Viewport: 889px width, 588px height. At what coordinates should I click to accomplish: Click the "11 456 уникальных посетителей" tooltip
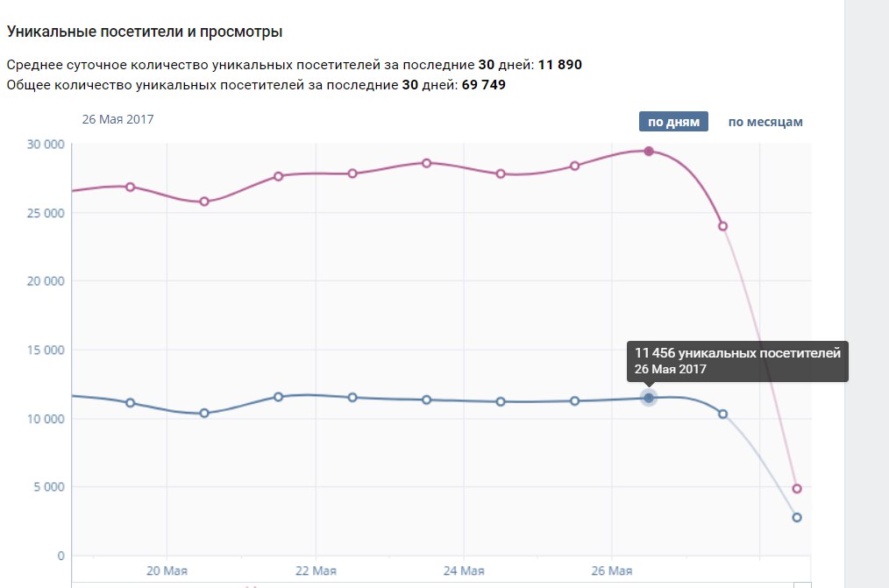pyautogui.click(x=737, y=360)
